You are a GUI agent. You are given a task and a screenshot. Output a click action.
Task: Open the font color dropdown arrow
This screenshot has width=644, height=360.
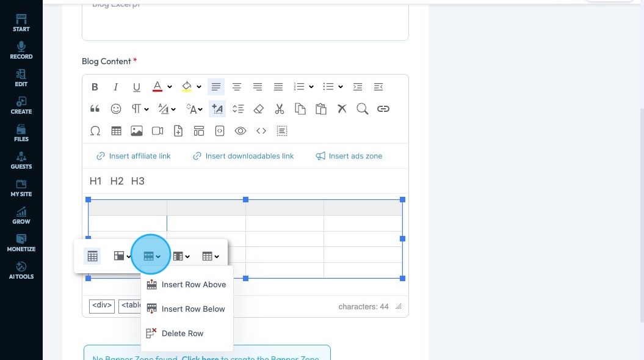170,87
